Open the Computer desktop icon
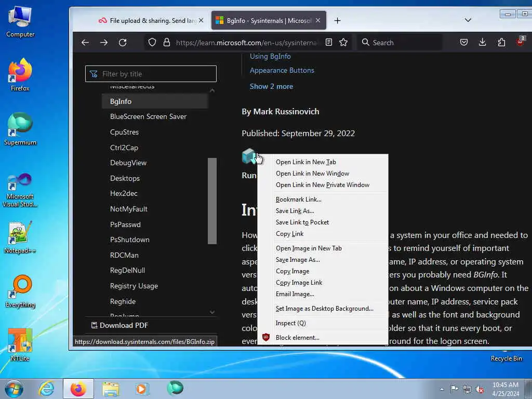 [x=20, y=22]
